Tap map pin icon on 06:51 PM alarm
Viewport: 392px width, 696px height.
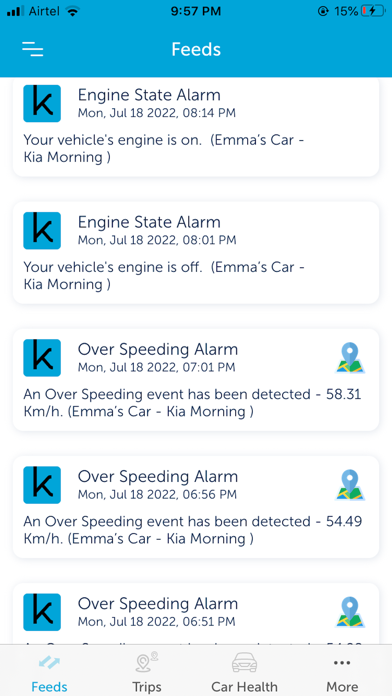pos(350,612)
